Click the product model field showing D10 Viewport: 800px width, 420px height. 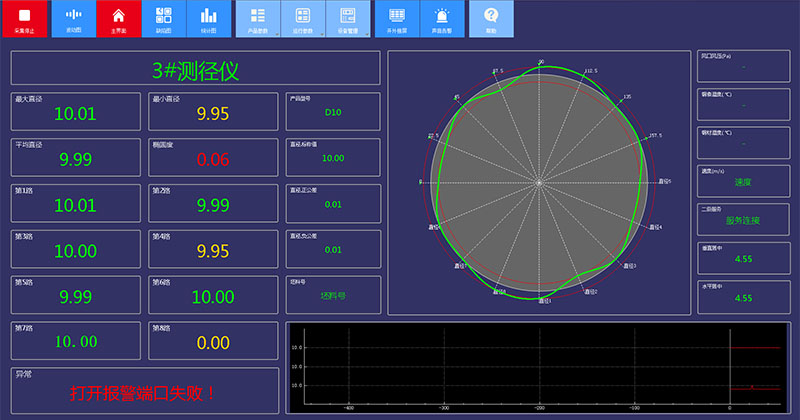tap(332, 112)
